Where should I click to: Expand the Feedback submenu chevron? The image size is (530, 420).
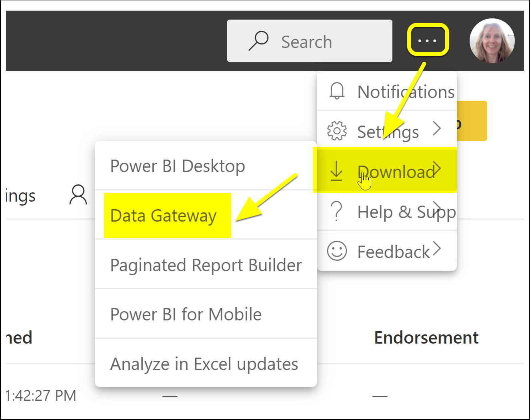pyautogui.click(x=437, y=248)
